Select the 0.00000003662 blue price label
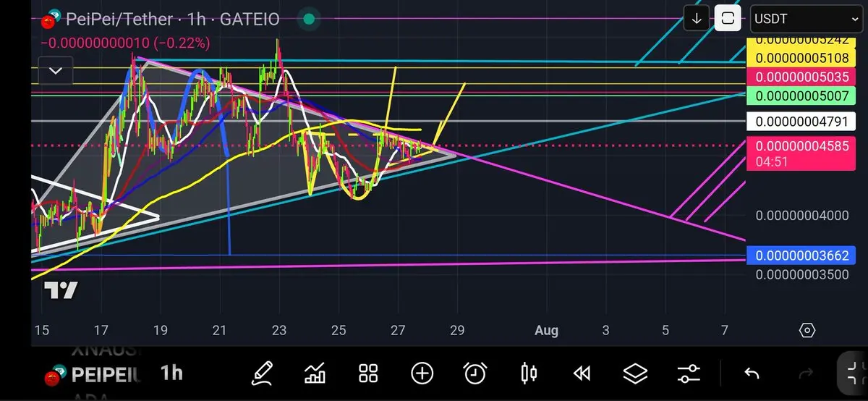The image size is (868, 401). tap(802, 255)
